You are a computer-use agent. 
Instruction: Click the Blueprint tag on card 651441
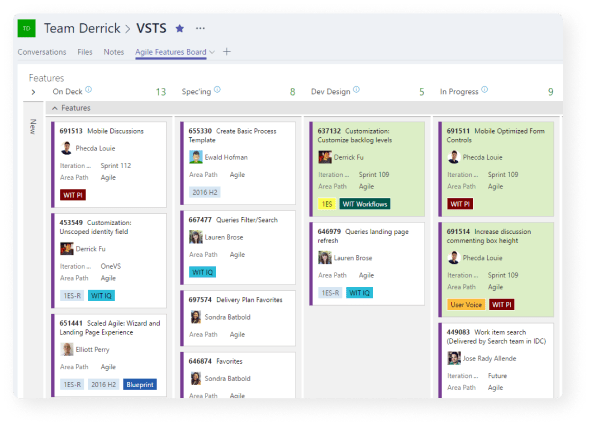[x=140, y=385]
